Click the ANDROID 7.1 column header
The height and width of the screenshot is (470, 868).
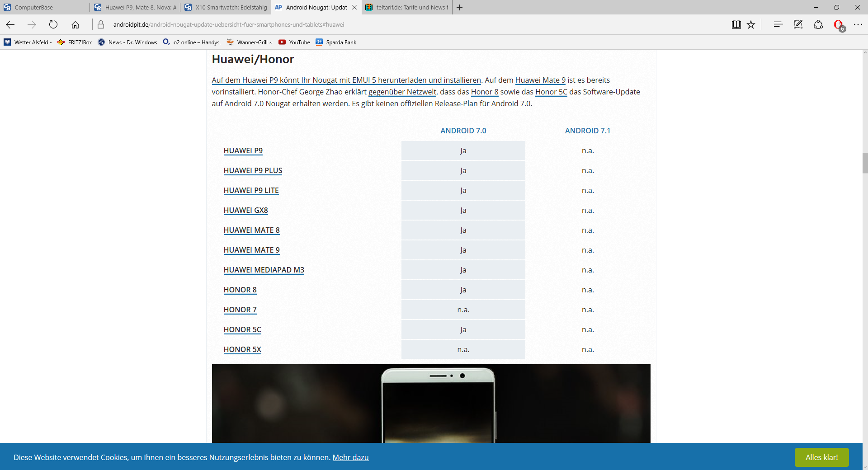pos(588,131)
